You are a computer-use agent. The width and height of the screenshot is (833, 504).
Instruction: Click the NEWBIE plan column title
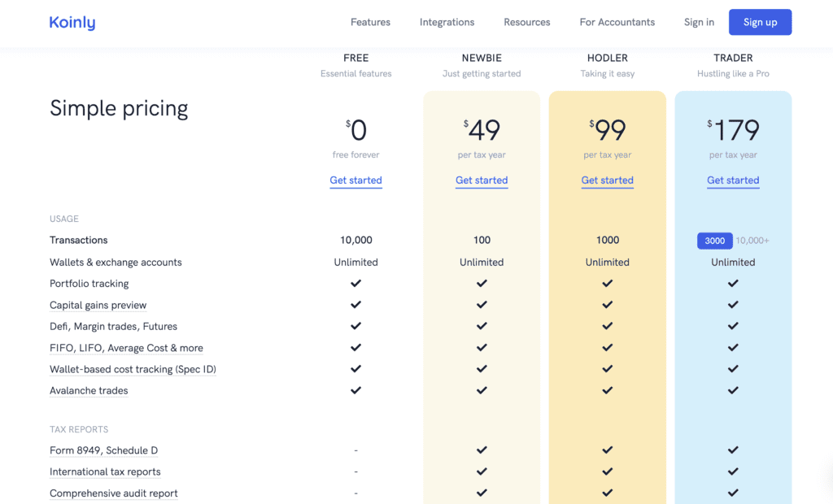click(x=482, y=58)
